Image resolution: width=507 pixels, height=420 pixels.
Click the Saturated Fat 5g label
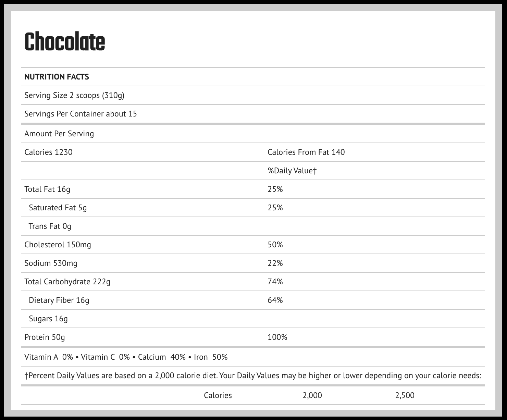click(x=58, y=208)
